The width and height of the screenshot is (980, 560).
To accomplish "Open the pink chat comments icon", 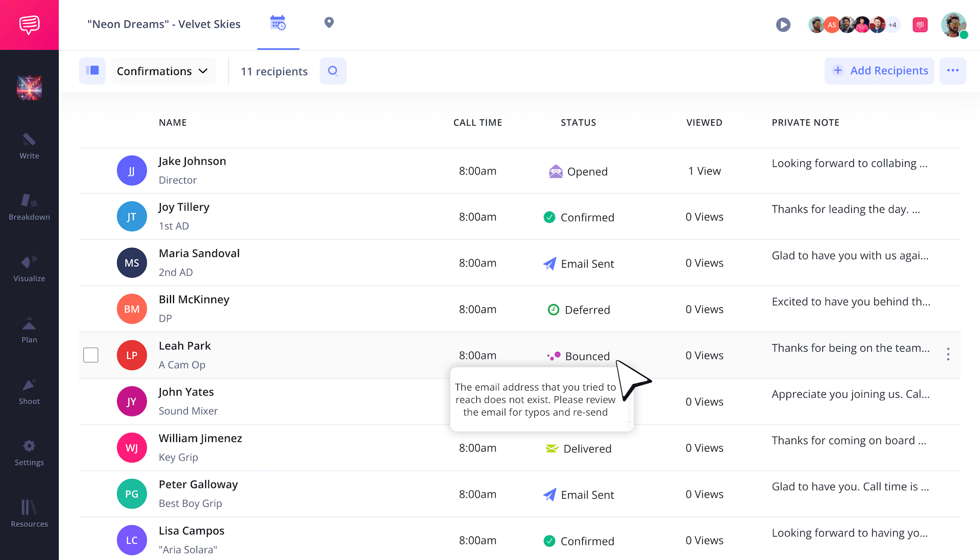I will coord(920,25).
